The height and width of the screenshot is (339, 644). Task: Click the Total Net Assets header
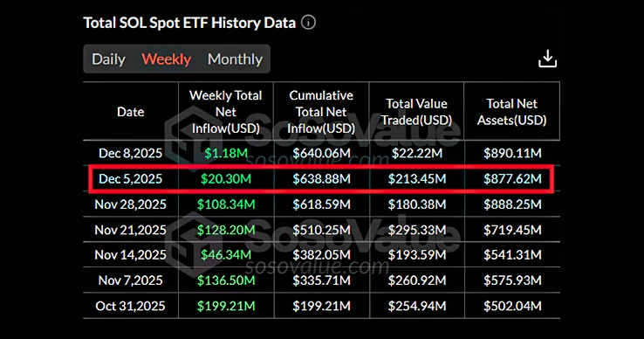[511, 112]
